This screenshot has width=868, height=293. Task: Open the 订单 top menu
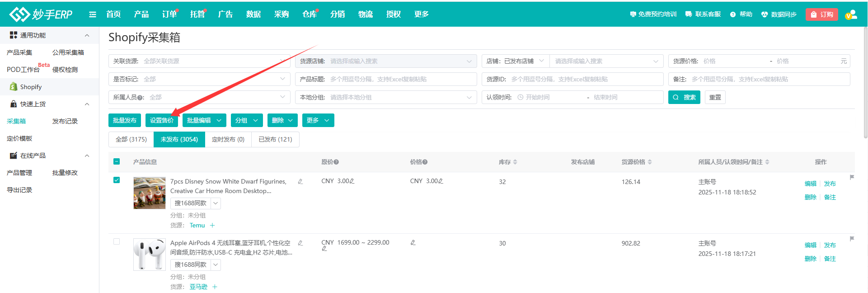169,14
